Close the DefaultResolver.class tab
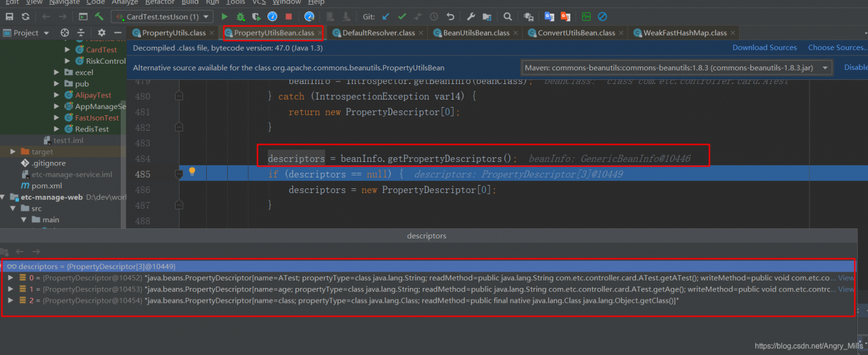 click(x=421, y=33)
